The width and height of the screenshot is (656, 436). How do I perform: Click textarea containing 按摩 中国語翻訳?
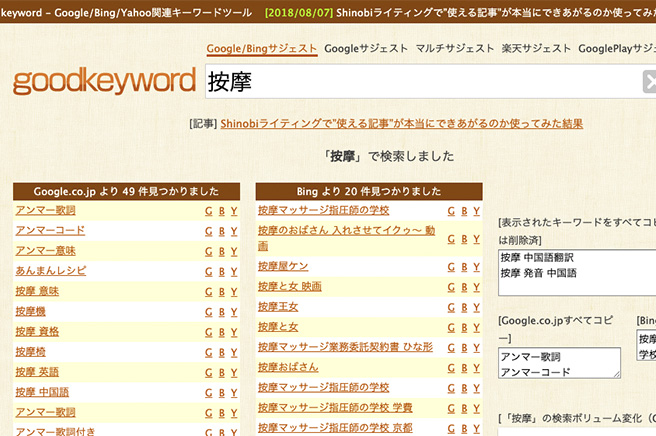(x=577, y=273)
